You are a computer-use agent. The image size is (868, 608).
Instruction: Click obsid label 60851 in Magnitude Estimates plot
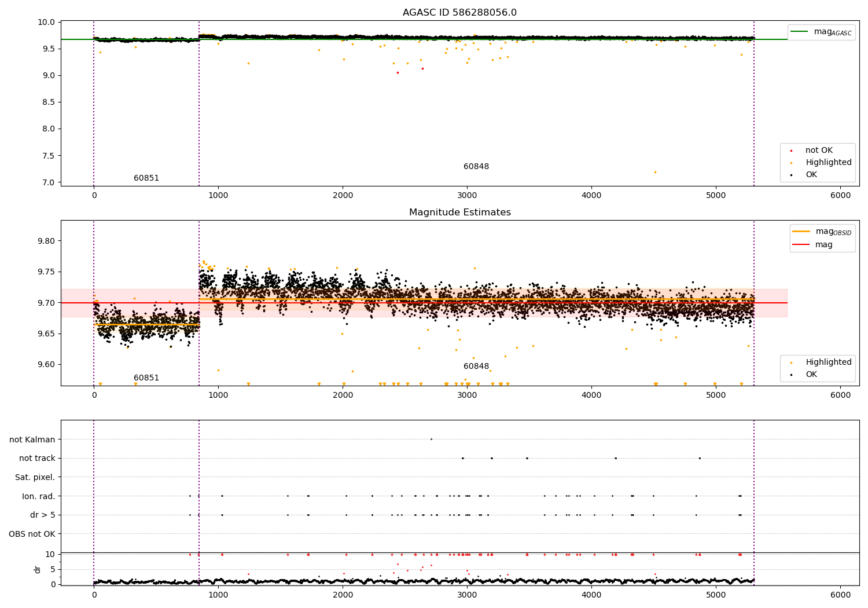(x=146, y=378)
